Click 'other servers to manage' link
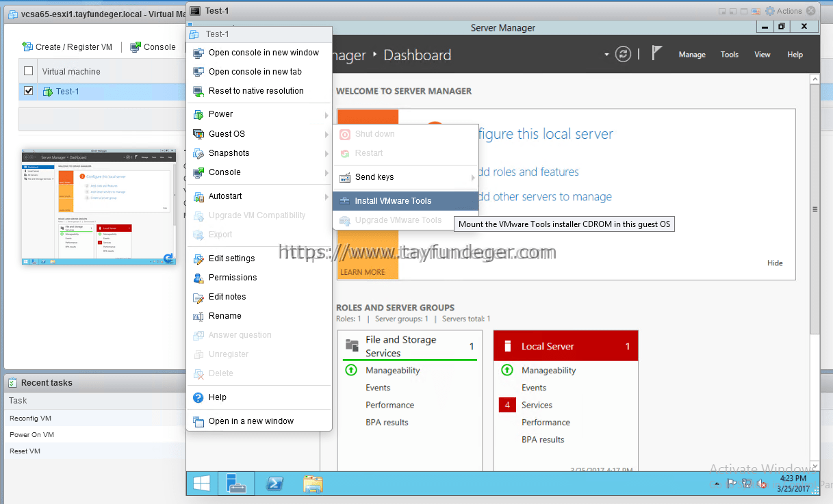833x504 pixels. tap(544, 197)
